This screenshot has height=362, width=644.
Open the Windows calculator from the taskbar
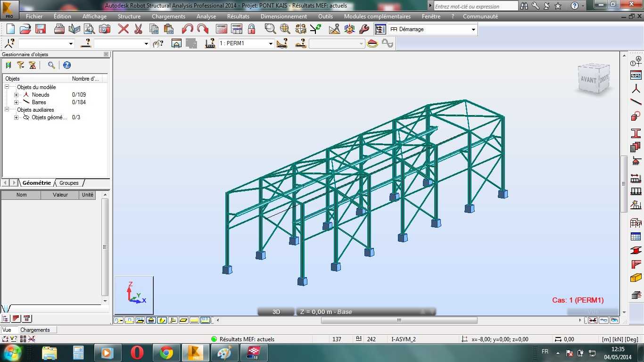[78, 353]
